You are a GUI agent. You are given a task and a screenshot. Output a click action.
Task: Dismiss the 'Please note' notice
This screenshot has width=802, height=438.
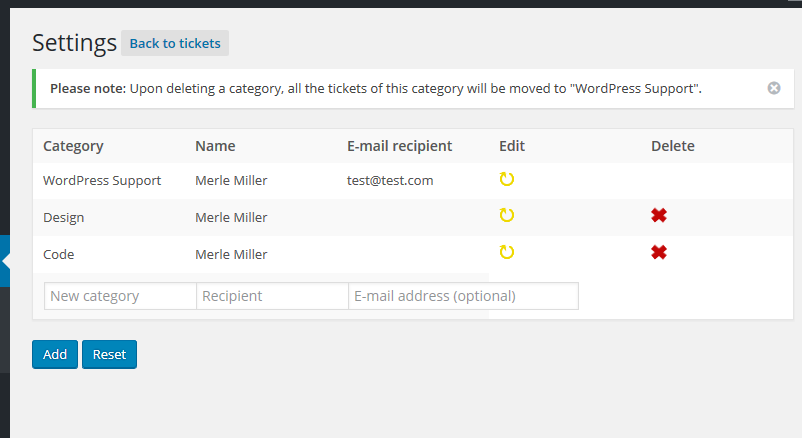tap(774, 88)
